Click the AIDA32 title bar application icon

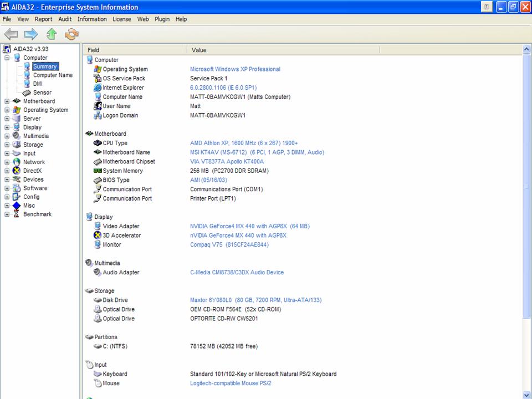(x=5, y=7)
